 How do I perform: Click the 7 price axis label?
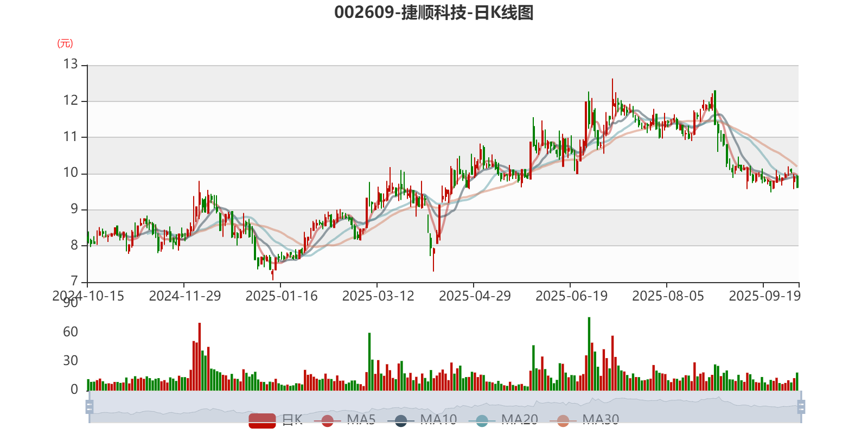pyautogui.click(x=74, y=282)
